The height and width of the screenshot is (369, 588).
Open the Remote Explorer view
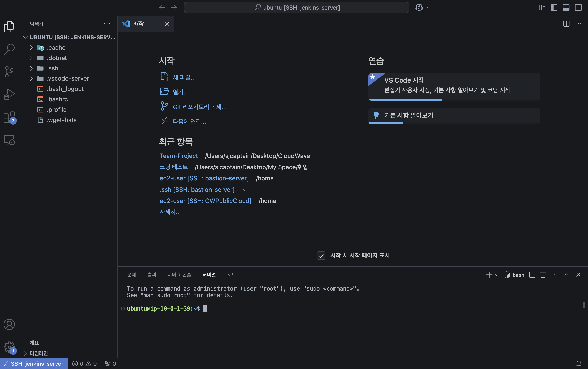coord(9,140)
